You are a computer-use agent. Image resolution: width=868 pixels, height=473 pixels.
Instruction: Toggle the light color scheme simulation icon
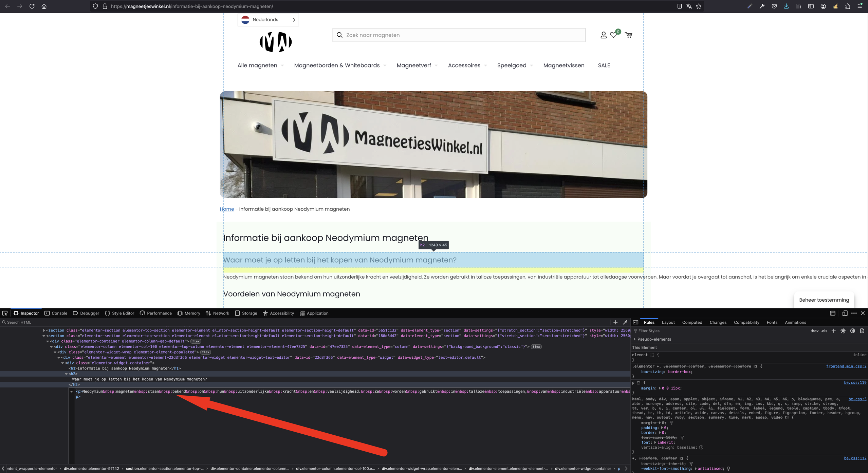(843, 331)
